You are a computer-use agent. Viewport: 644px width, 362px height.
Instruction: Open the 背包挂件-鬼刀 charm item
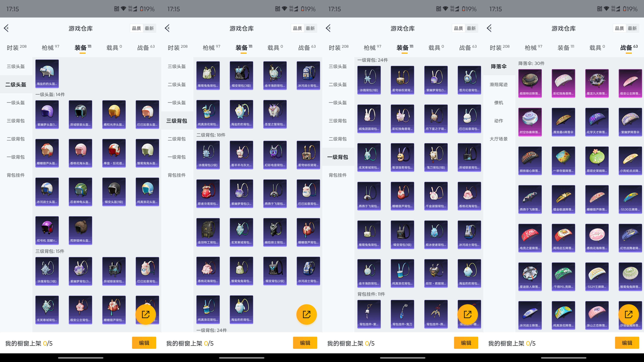(402, 314)
